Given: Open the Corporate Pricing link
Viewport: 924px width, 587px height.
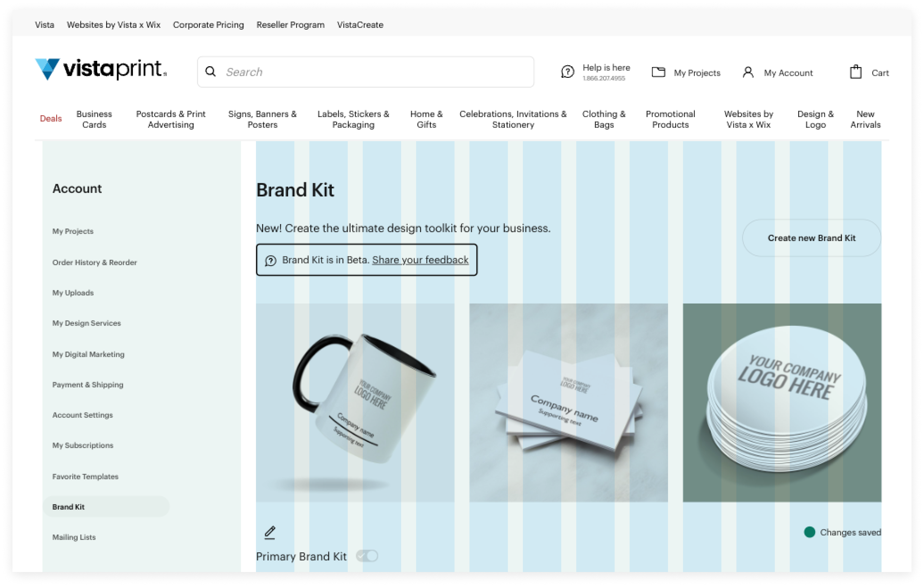Looking at the screenshot, I should [208, 25].
